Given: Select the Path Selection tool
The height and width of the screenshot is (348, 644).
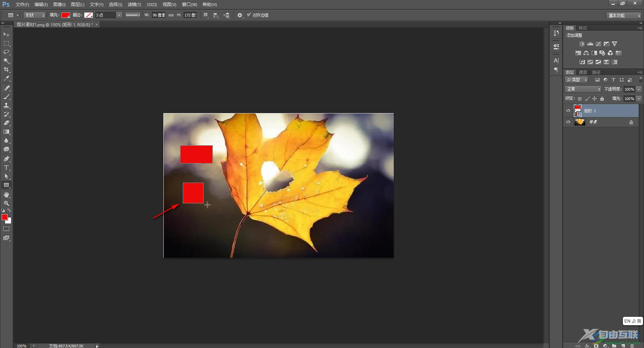Looking at the screenshot, I should tap(6, 176).
